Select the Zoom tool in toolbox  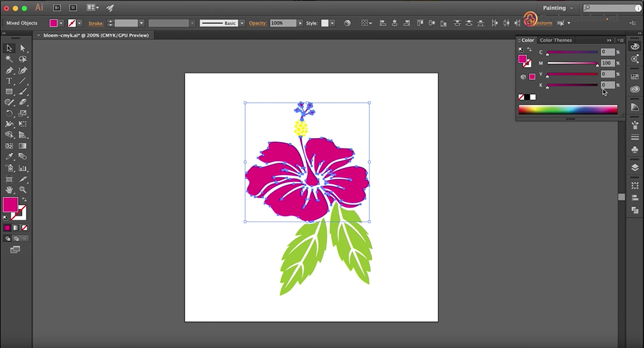pyautogui.click(x=23, y=190)
